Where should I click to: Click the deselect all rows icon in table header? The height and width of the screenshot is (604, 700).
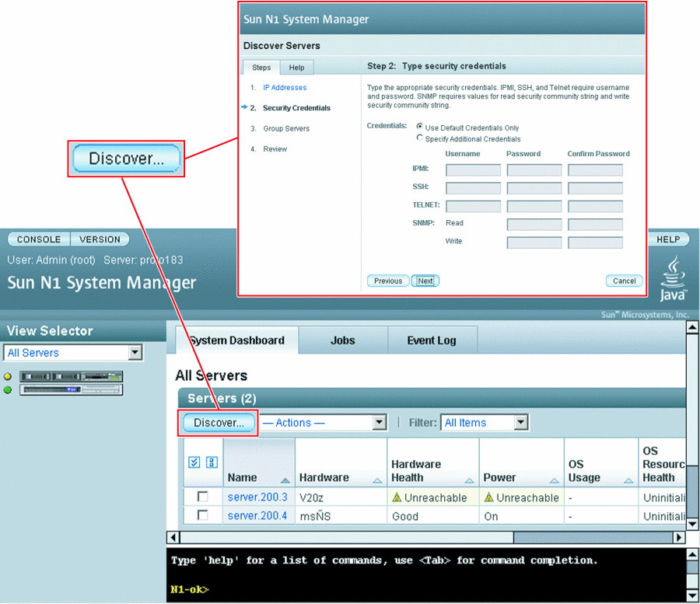[x=212, y=463]
